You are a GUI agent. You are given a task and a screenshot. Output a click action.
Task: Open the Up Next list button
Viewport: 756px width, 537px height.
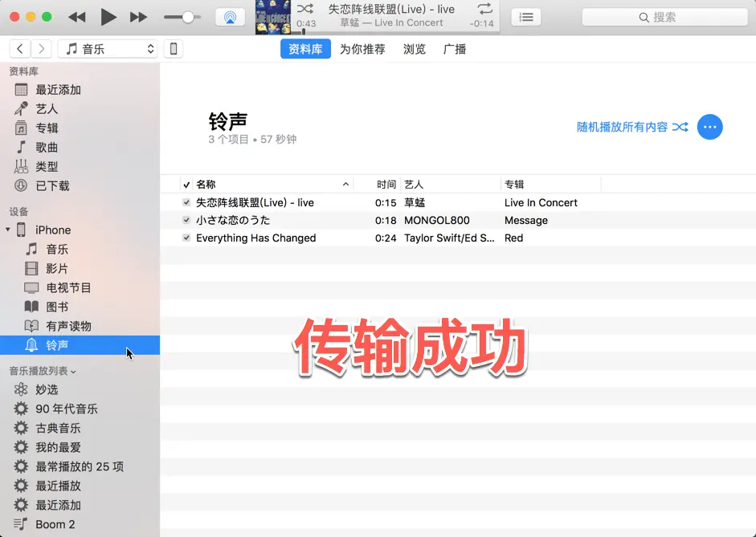tap(525, 18)
